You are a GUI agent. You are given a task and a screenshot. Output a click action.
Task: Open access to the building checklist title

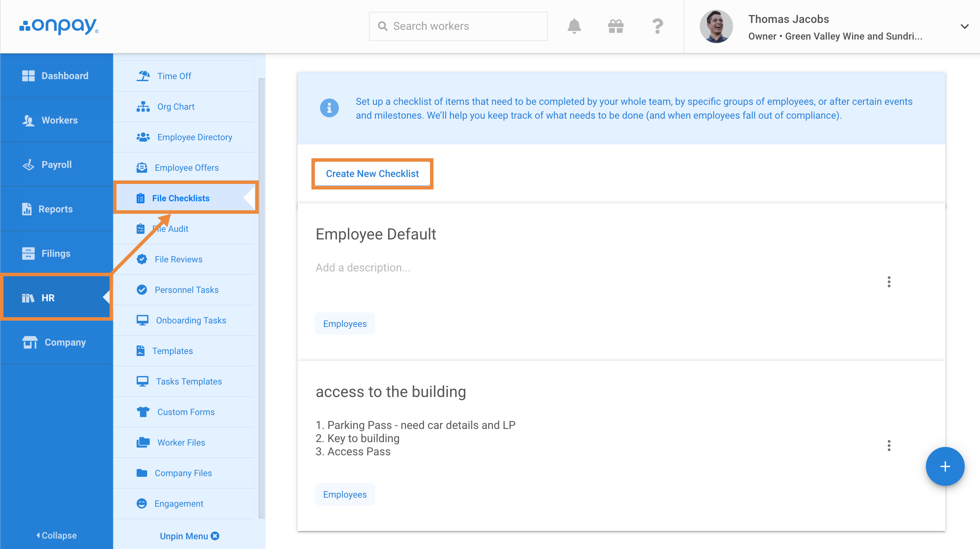tap(391, 391)
